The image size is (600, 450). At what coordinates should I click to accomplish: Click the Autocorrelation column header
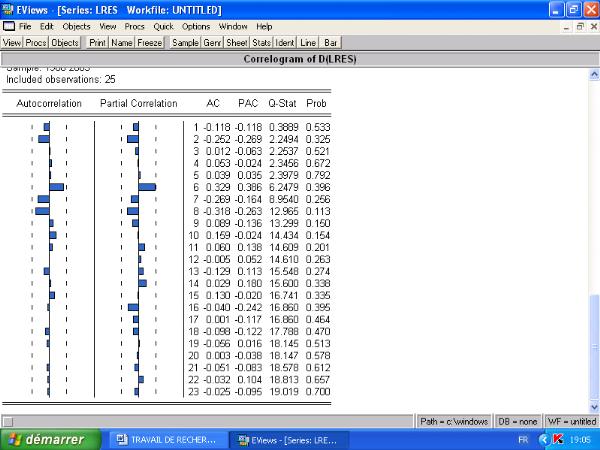(x=49, y=103)
